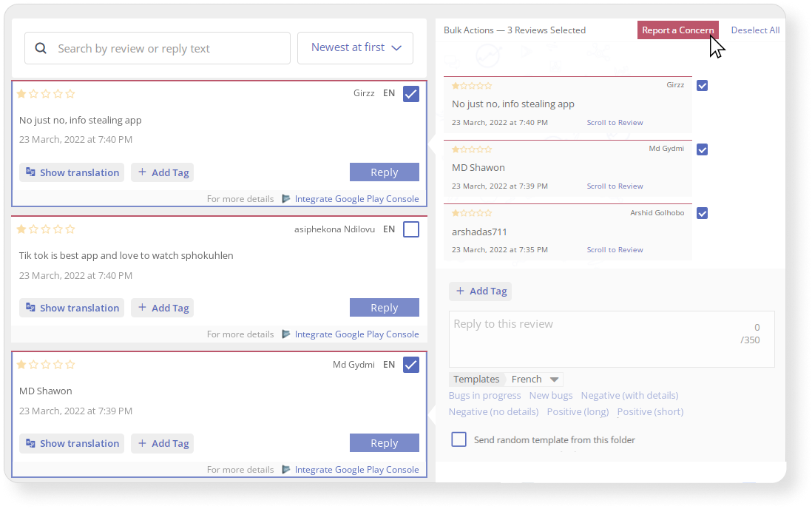Click the translation icon in Md Gydmi review

coord(30,443)
